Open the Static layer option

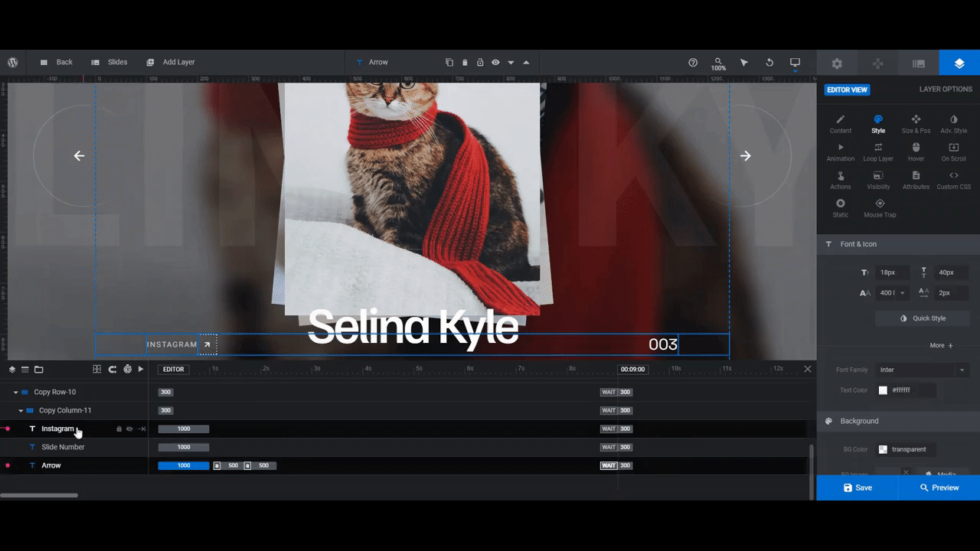click(x=841, y=208)
